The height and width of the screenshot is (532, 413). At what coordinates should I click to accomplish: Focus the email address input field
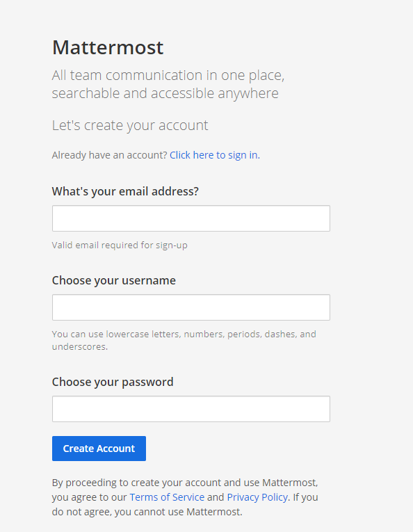click(191, 218)
